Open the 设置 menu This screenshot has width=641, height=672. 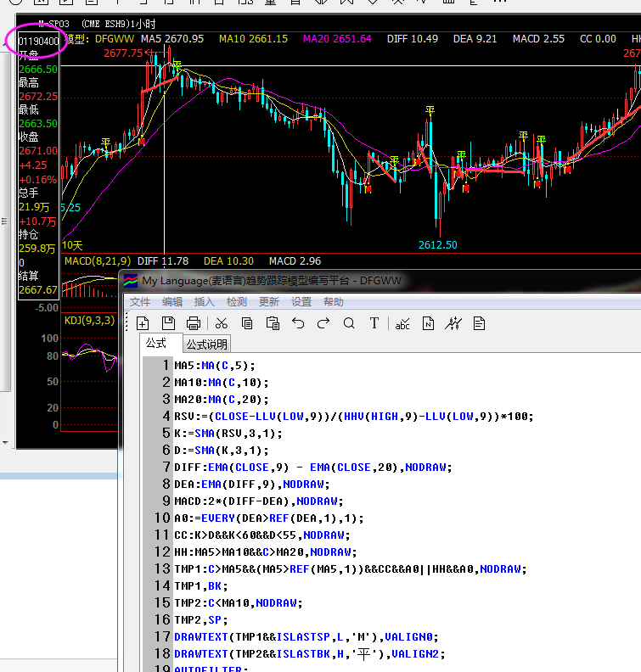[301, 302]
